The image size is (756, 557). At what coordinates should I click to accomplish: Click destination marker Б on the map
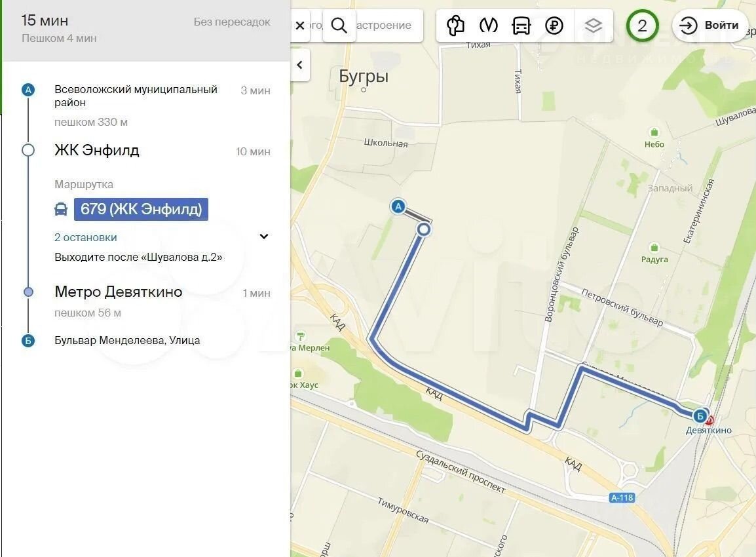(x=700, y=415)
